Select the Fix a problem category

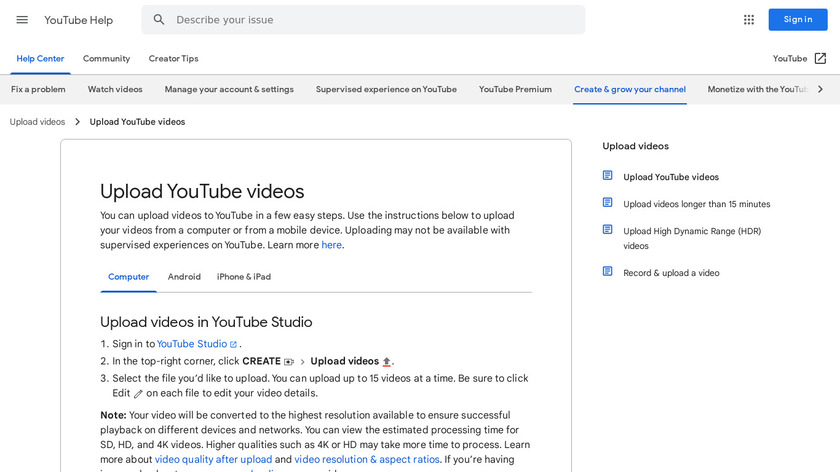[38, 89]
